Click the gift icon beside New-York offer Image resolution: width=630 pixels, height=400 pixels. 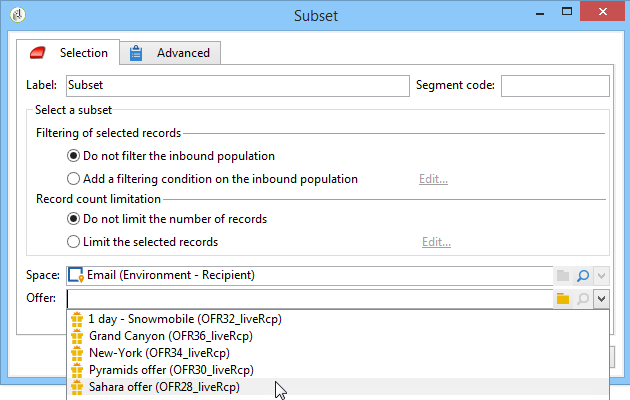click(76, 352)
